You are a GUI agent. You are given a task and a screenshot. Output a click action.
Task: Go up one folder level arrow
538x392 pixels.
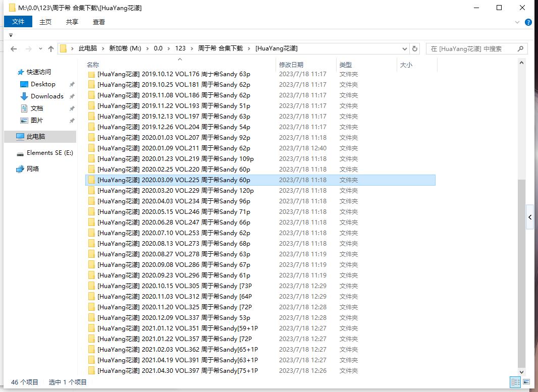point(51,49)
